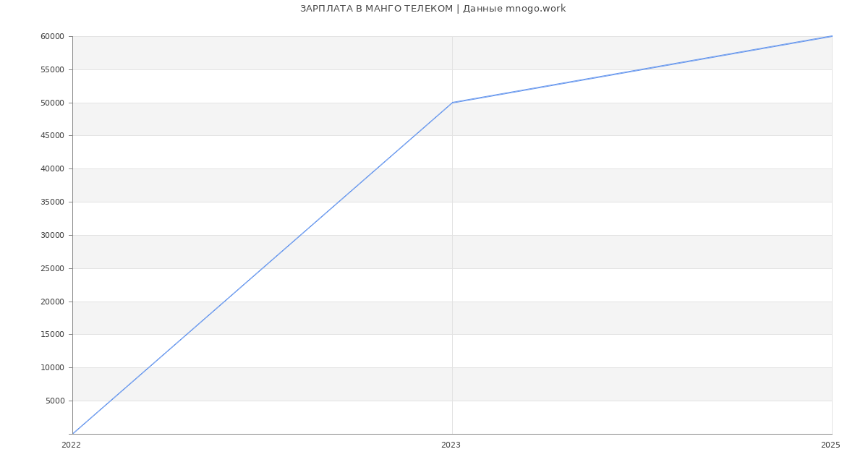Click the chart title about МАНГО ТЕЛЕКОМ salary
Image resolution: width=868 pixels, height=470 pixels.
point(433,9)
